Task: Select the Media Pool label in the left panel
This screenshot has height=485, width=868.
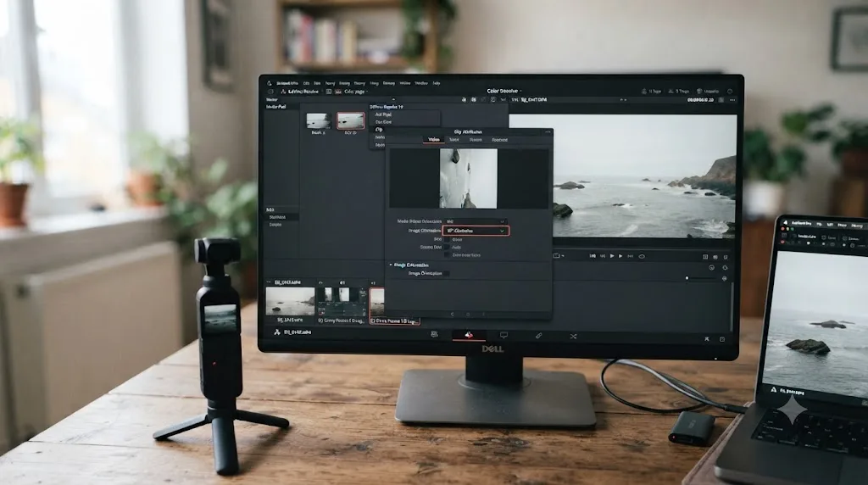Action: (x=275, y=106)
